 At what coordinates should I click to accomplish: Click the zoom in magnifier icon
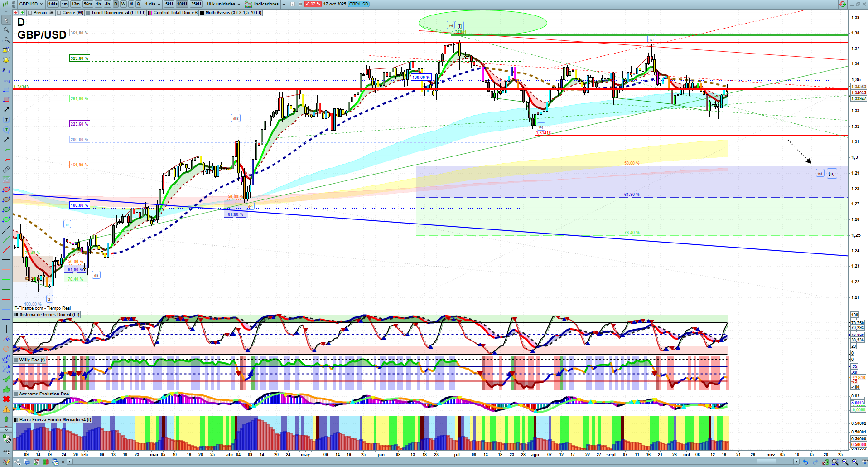click(x=855, y=462)
